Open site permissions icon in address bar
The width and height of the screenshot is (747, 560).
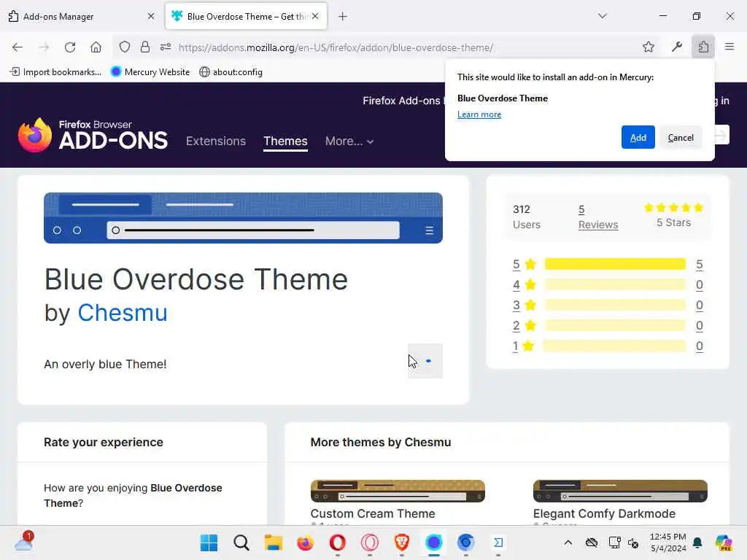pyautogui.click(x=166, y=47)
